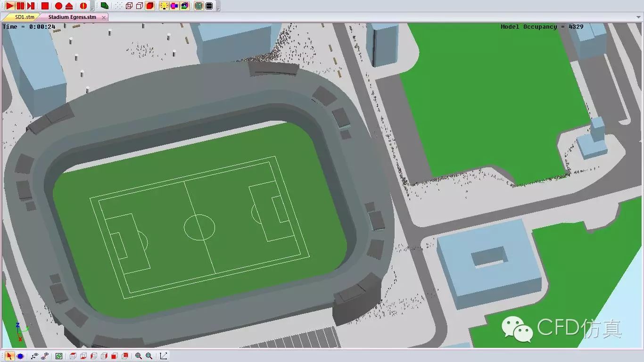Click the red Eject icon
The height and width of the screenshot is (362, 644).
click(69, 6)
